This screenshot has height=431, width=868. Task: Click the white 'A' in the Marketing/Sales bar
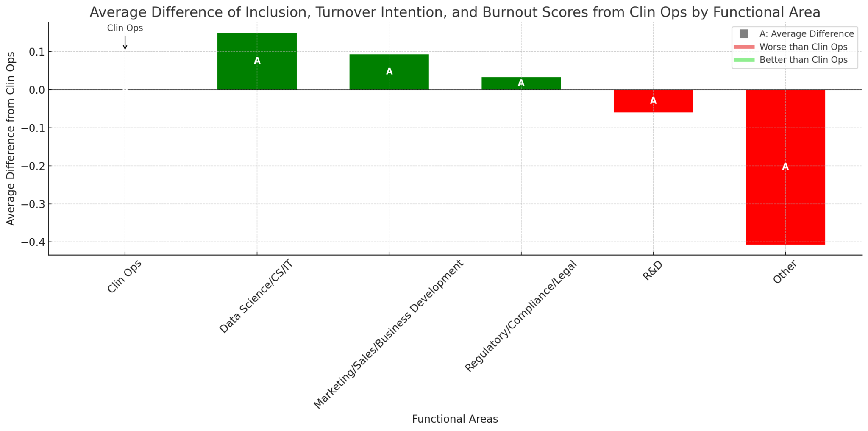click(x=389, y=71)
